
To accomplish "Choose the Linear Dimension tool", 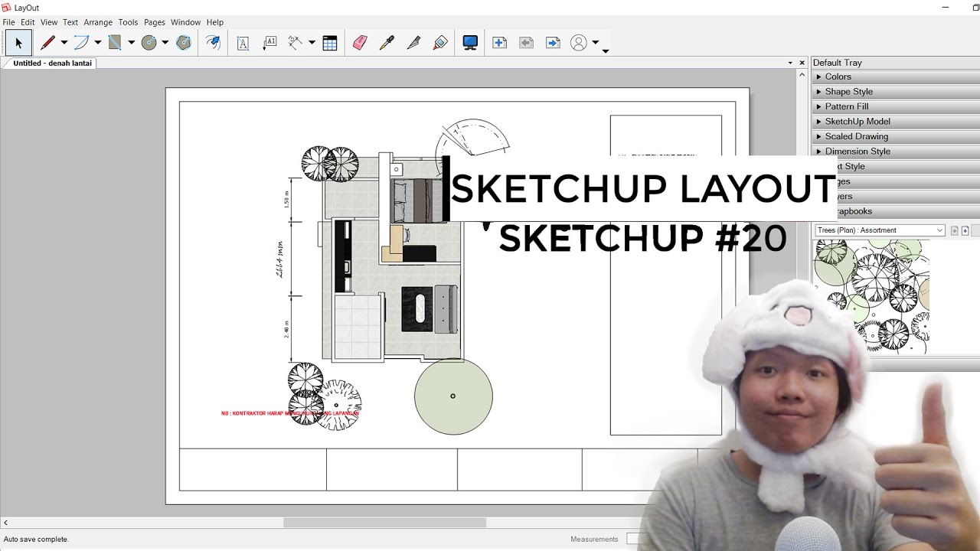I will pyautogui.click(x=296, y=43).
